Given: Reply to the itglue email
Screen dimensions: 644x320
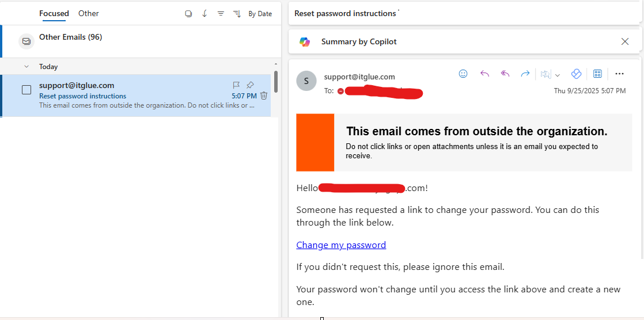Looking at the screenshot, I should pyautogui.click(x=484, y=74).
